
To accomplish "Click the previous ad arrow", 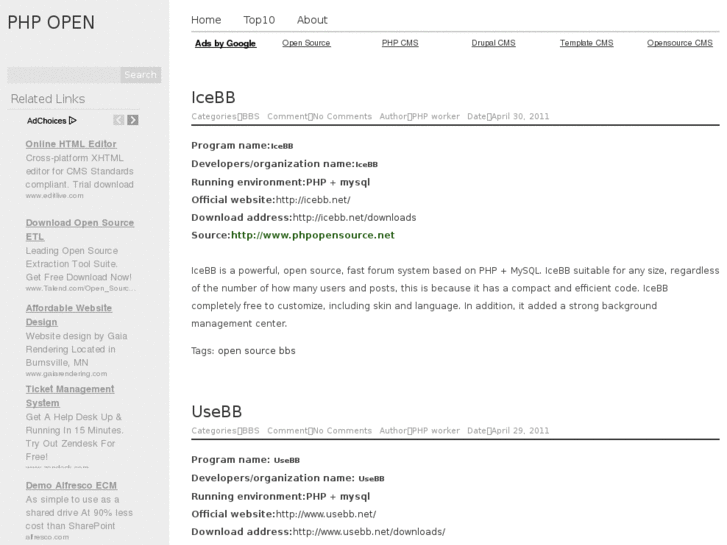I will [x=118, y=120].
